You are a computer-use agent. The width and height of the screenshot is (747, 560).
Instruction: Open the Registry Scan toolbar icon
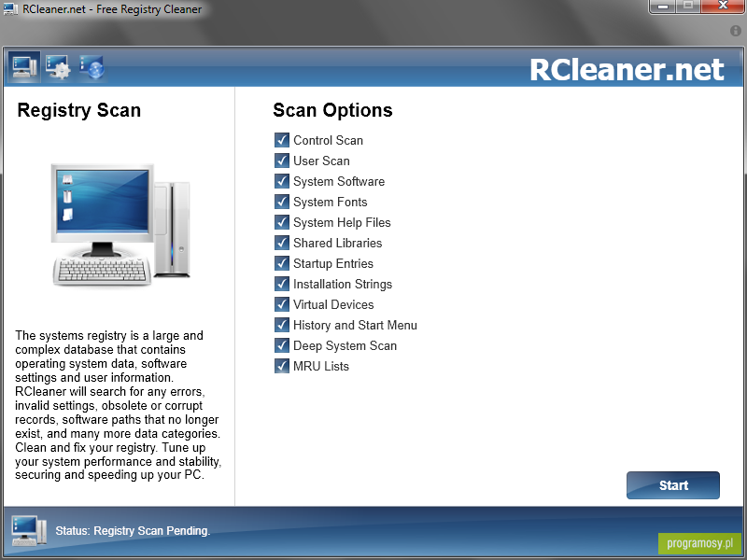point(24,67)
